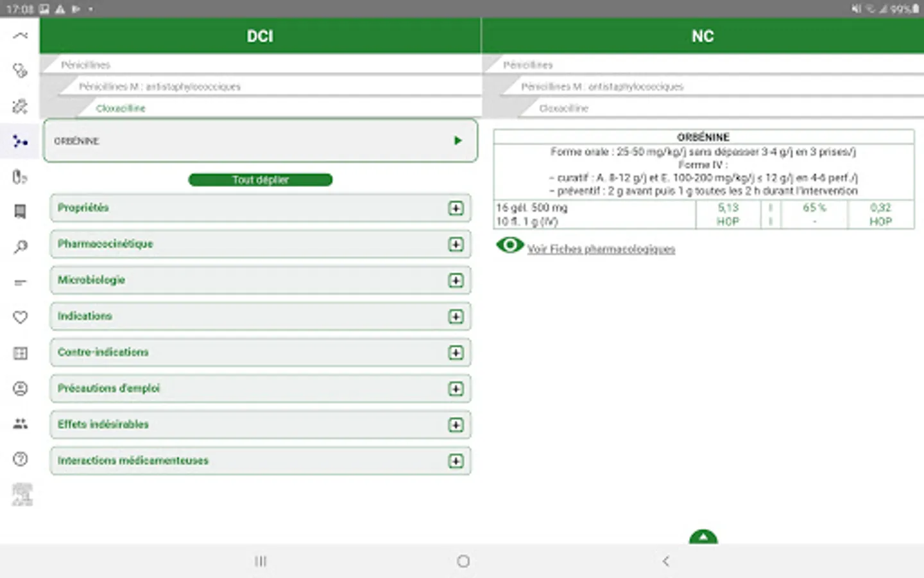Tap Android home circle button
Image resolution: width=924 pixels, height=578 pixels.
point(463,561)
